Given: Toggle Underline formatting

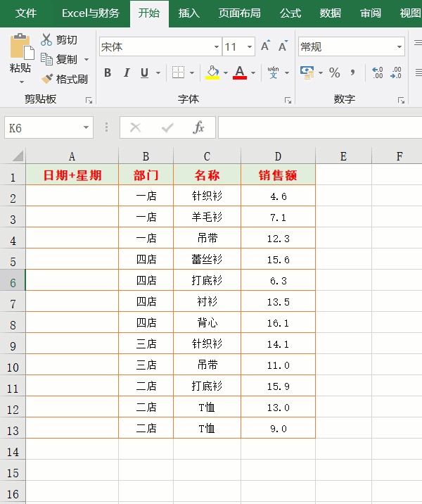Looking at the screenshot, I should coord(144,73).
